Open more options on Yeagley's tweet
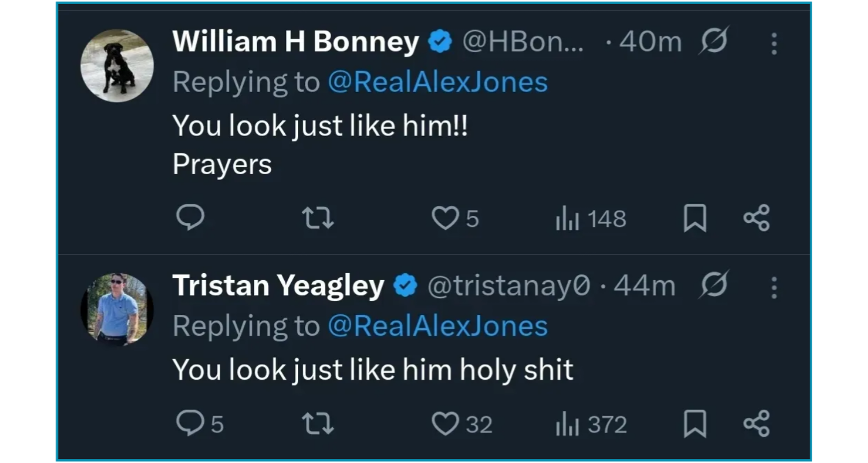The image size is (868, 463). coord(774,287)
